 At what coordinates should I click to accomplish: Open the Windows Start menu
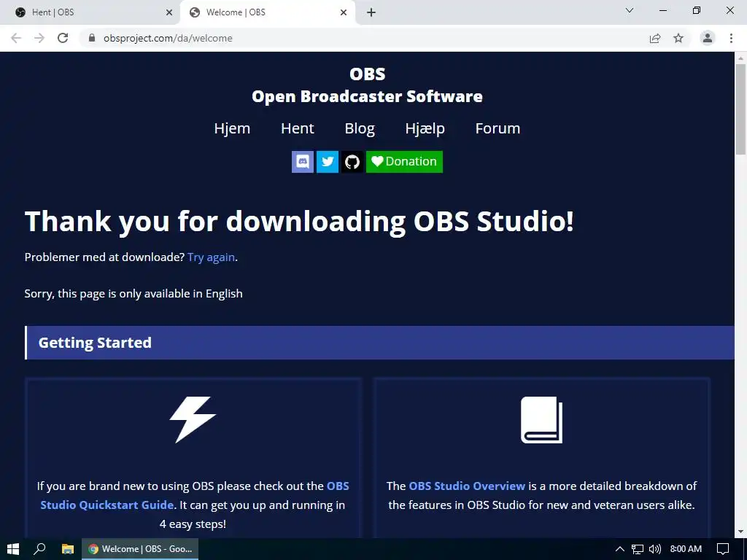click(13, 549)
